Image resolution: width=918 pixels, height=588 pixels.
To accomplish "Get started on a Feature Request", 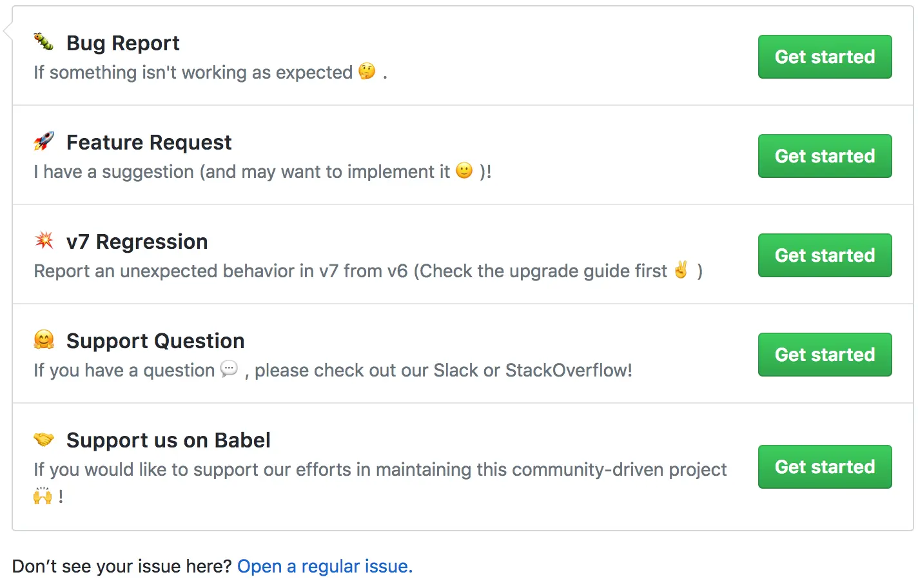I will click(x=825, y=156).
